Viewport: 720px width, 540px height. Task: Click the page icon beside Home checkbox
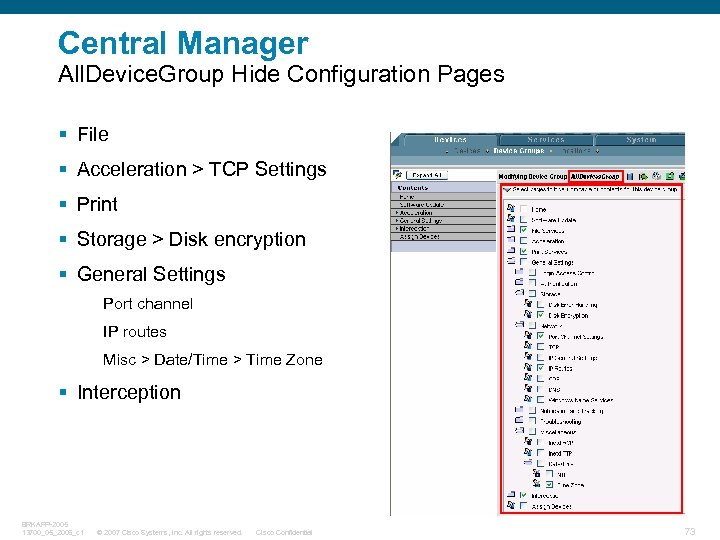(511, 208)
